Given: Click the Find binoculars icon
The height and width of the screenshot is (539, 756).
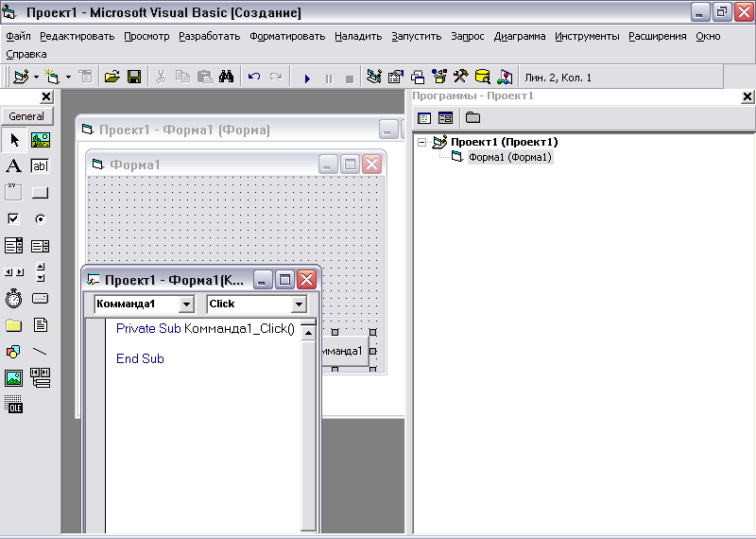Looking at the screenshot, I should point(226,77).
